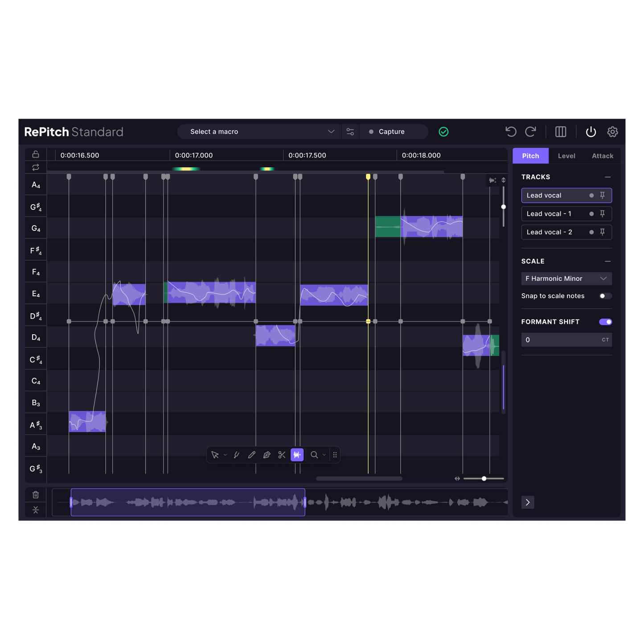Click the Formant Shift value field
The image size is (644, 644).
562,340
